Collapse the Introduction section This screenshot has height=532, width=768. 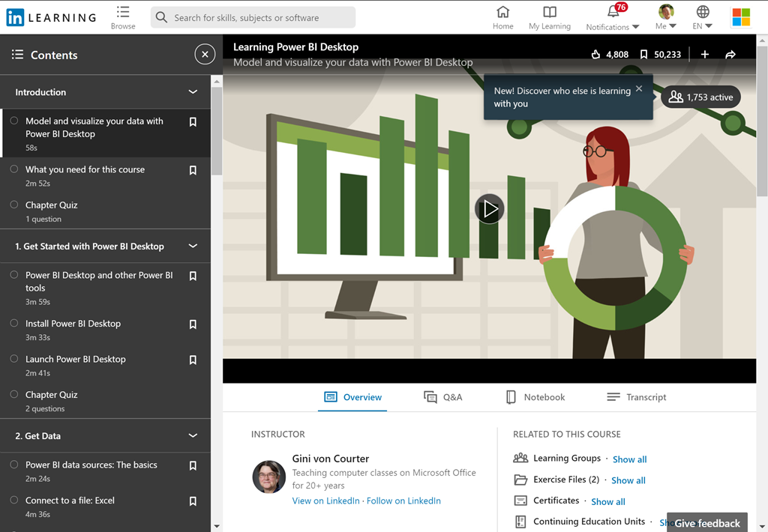(193, 92)
